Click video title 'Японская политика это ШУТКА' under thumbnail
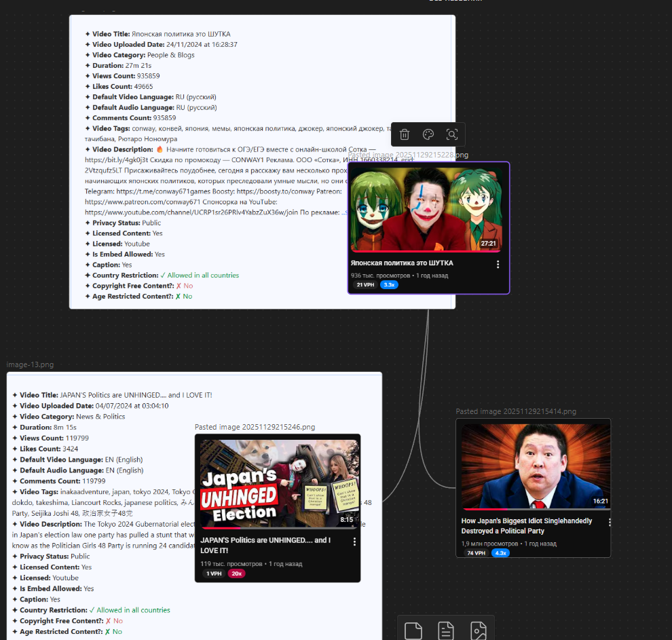Viewport: 672px width, 640px height. 402,263
